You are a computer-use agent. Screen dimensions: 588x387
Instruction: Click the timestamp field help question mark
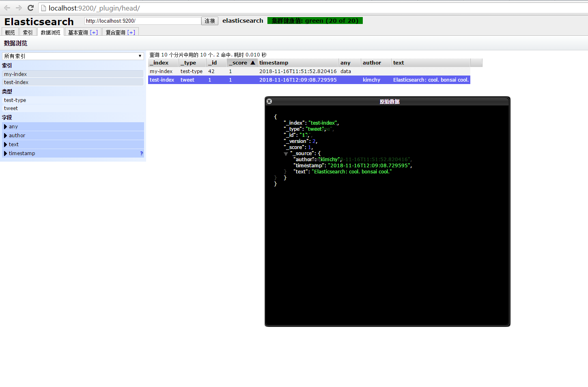click(x=141, y=153)
